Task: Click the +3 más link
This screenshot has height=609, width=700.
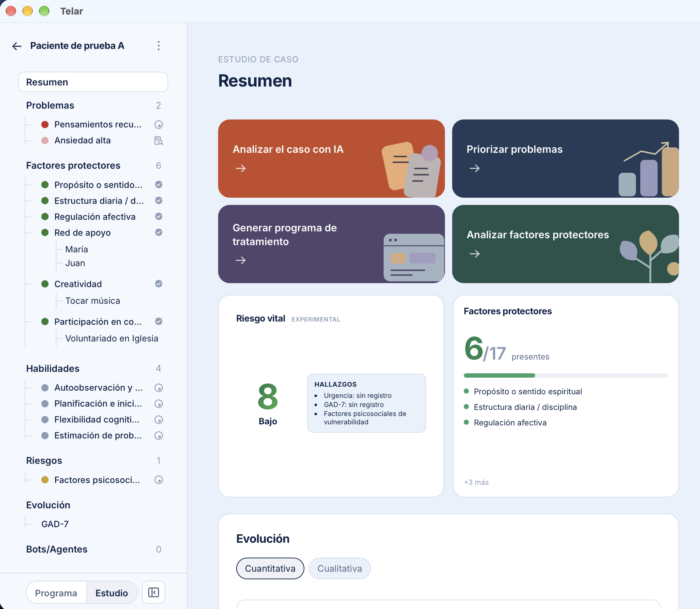Action: point(476,482)
